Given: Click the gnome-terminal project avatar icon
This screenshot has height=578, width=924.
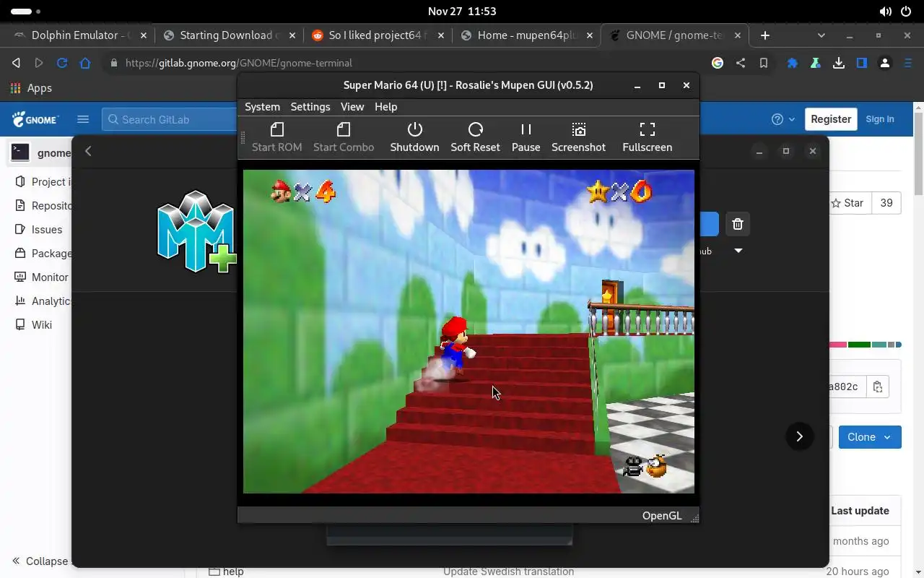Looking at the screenshot, I should click(x=20, y=152).
